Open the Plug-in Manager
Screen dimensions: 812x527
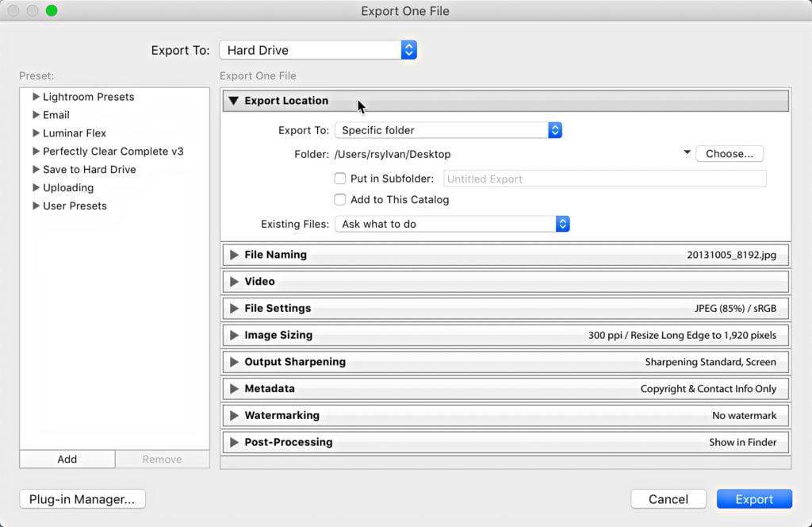pyautogui.click(x=82, y=499)
